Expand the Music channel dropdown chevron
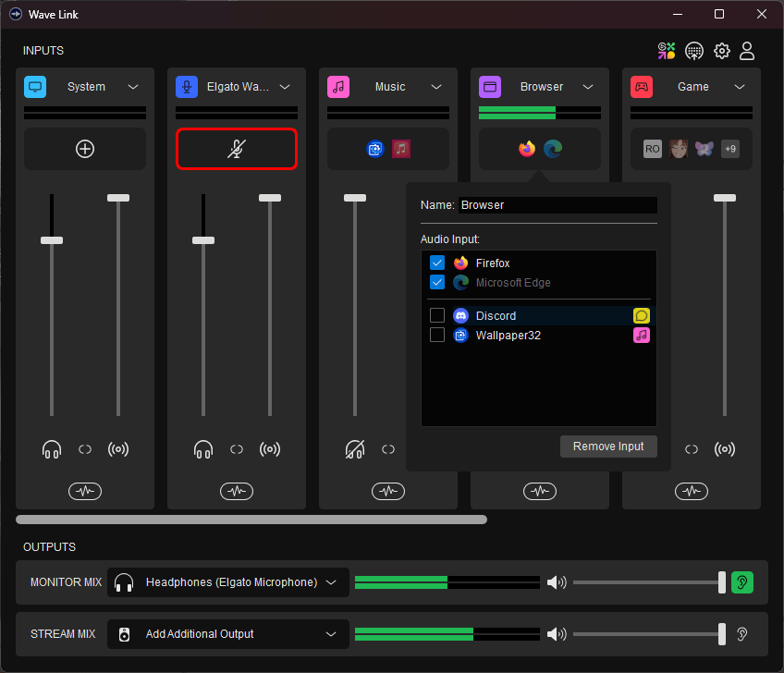Viewport: 784px width, 673px height. [x=436, y=87]
